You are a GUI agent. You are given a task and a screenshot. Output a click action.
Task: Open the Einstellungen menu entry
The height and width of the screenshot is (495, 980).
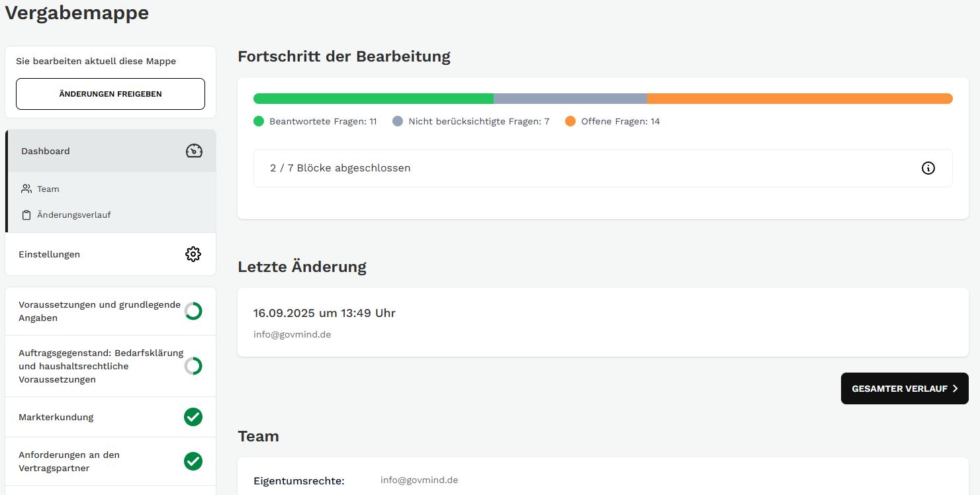tap(50, 254)
